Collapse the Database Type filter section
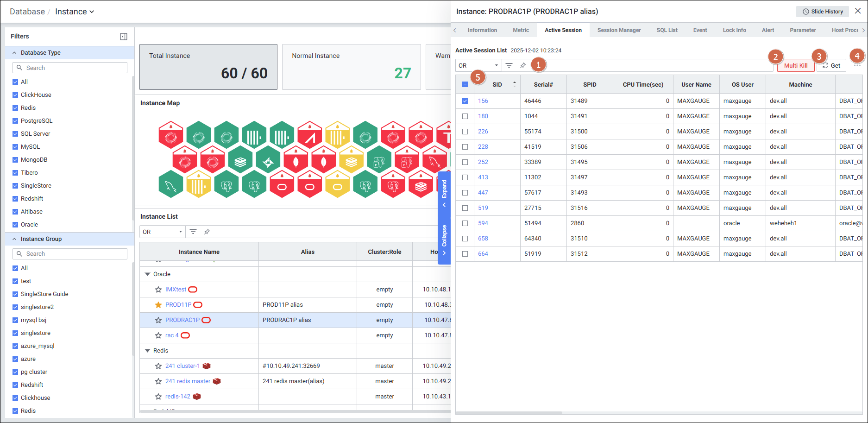The width and height of the screenshot is (868, 423). coord(14,53)
